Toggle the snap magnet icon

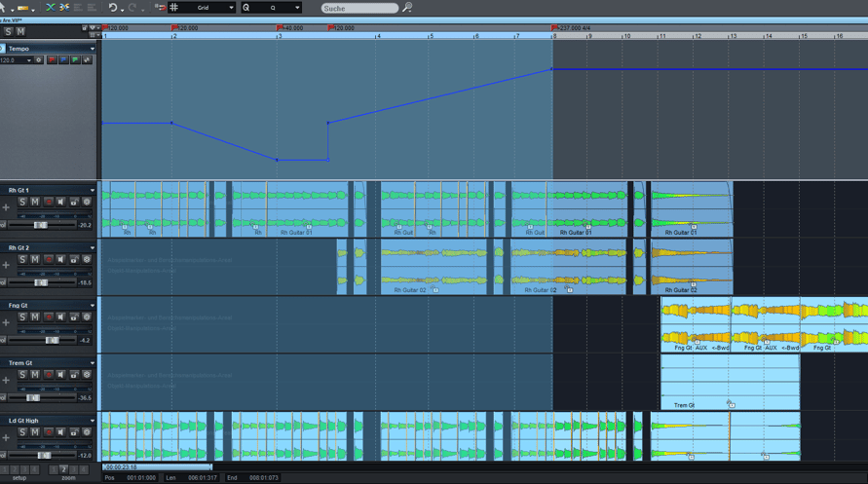pyautogui.click(x=161, y=7)
